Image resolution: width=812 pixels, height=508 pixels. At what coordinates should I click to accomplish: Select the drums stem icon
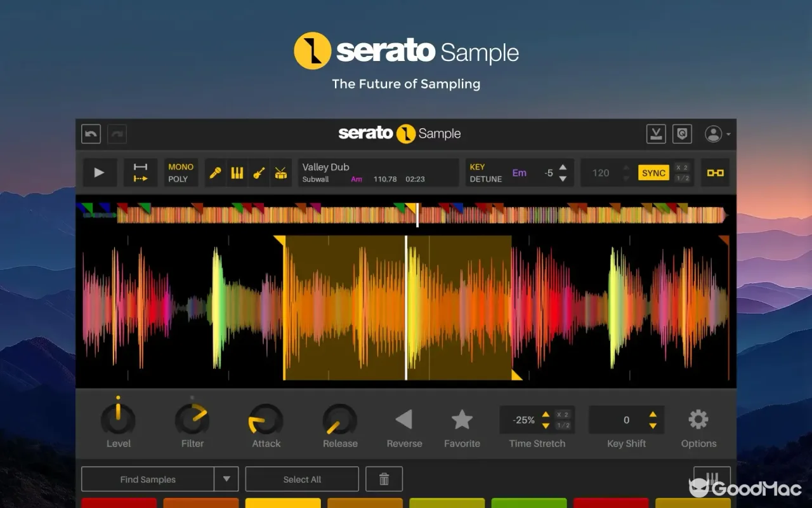click(x=280, y=173)
